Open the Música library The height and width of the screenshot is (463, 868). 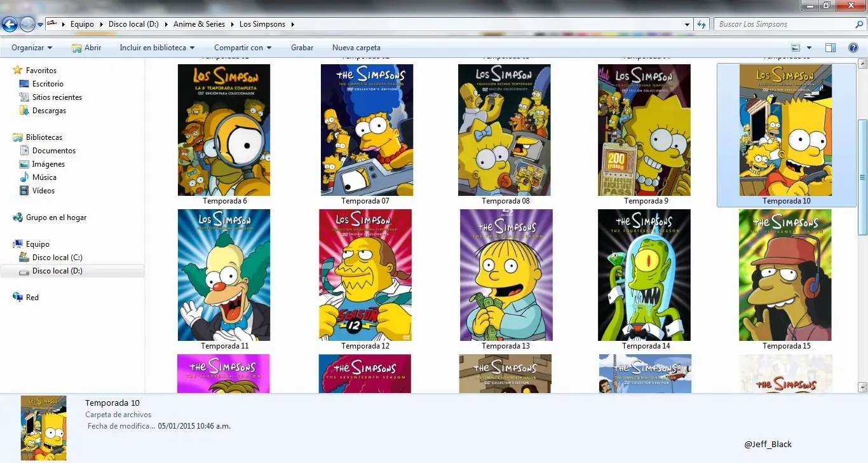point(44,177)
